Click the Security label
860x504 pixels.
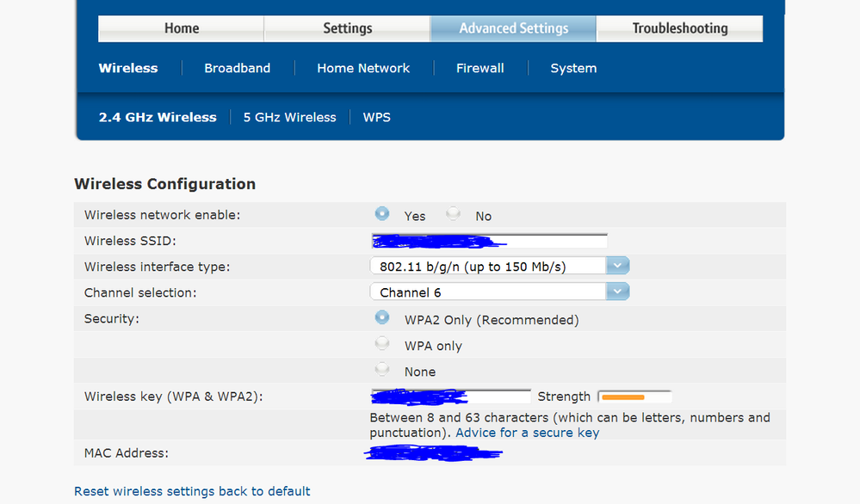pyautogui.click(x=111, y=319)
